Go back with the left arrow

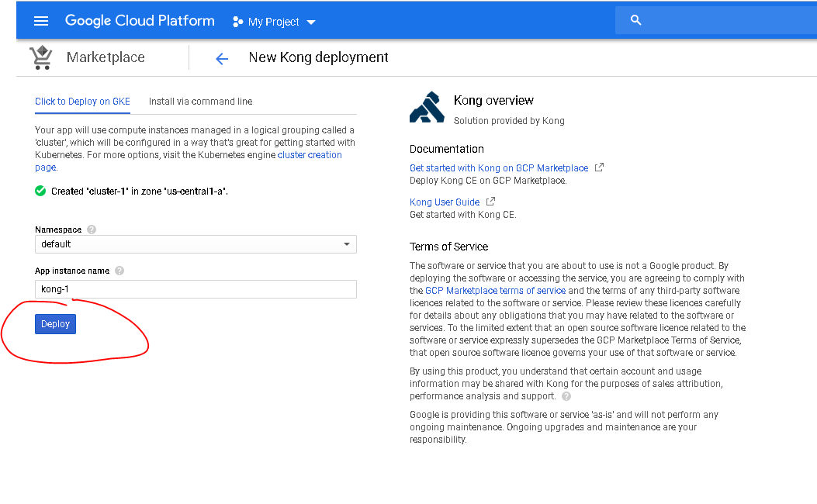point(222,58)
